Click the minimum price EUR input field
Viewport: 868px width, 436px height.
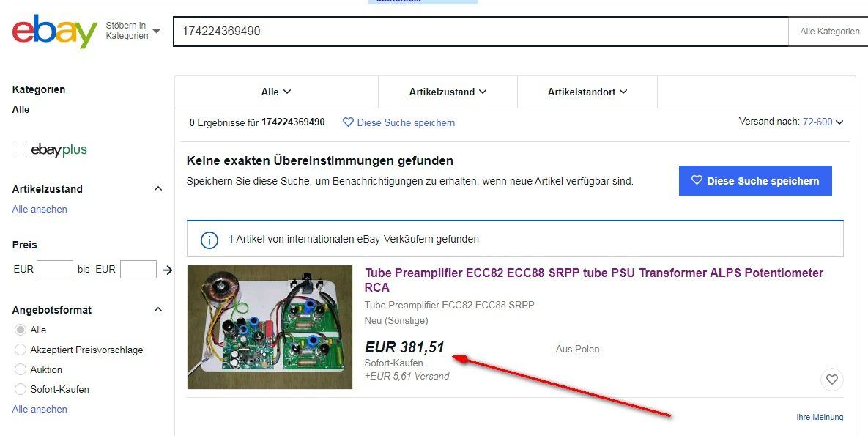click(55, 270)
